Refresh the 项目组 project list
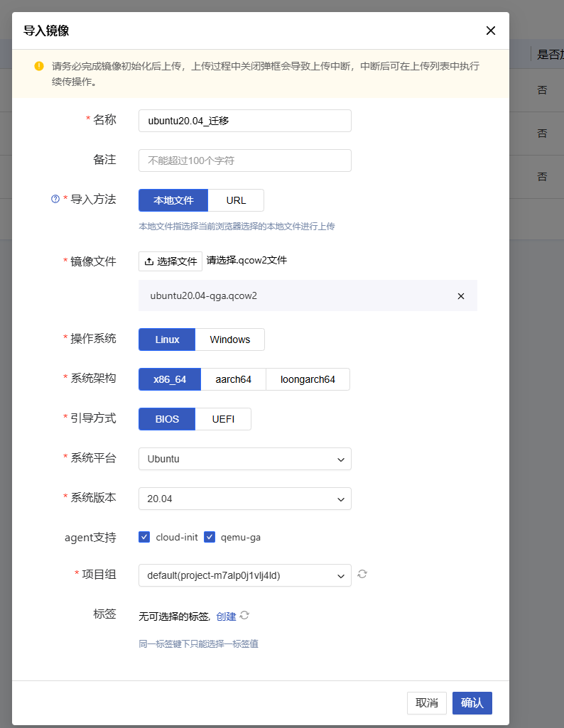 362,574
